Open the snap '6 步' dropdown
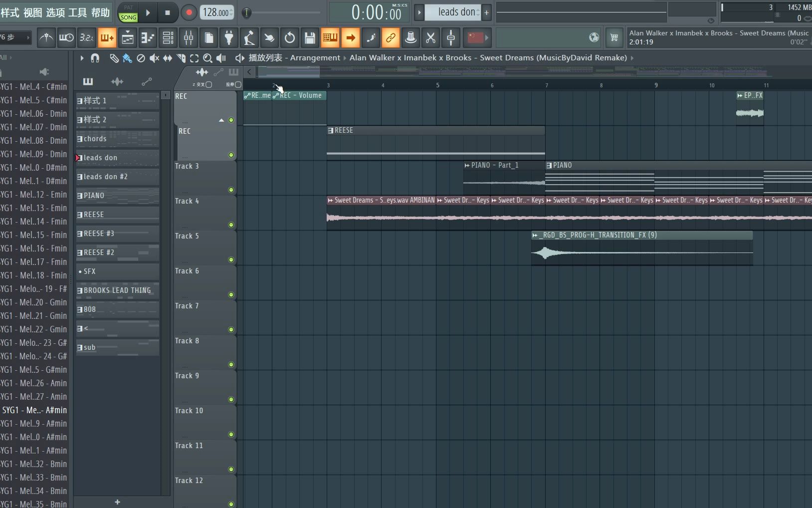This screenshot has width=812, height=508. [x=15, y=37]
